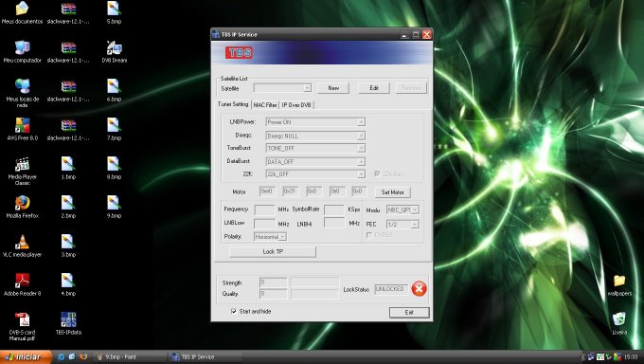Launch Mozilla Firefox desktop shortcut
The height and width of the screenshot is (364, 644).
(22, 207)
